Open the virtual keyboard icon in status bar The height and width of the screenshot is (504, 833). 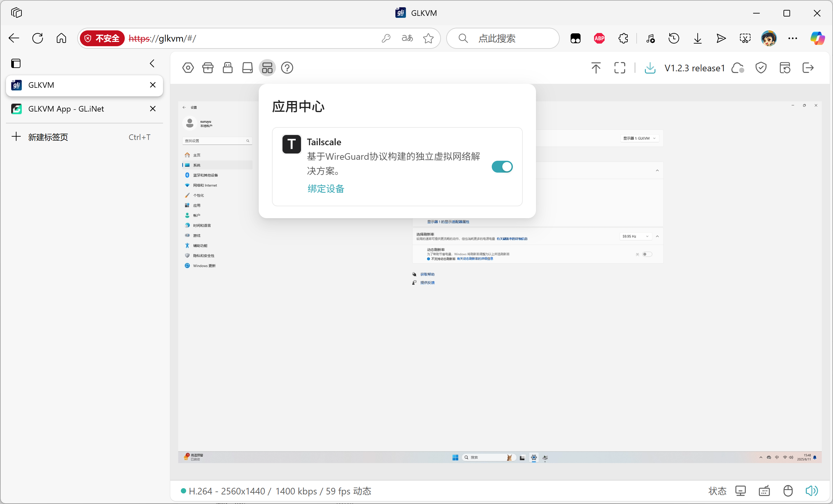[764, 491]
